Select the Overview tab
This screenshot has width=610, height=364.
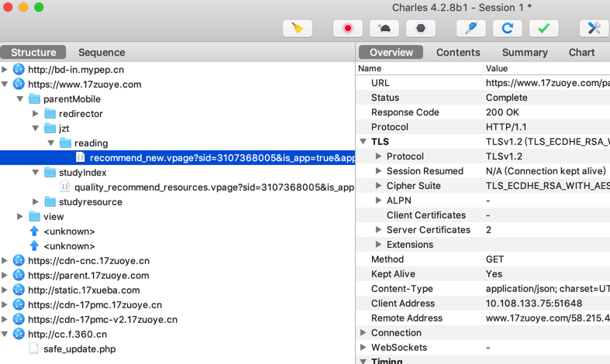391,52
